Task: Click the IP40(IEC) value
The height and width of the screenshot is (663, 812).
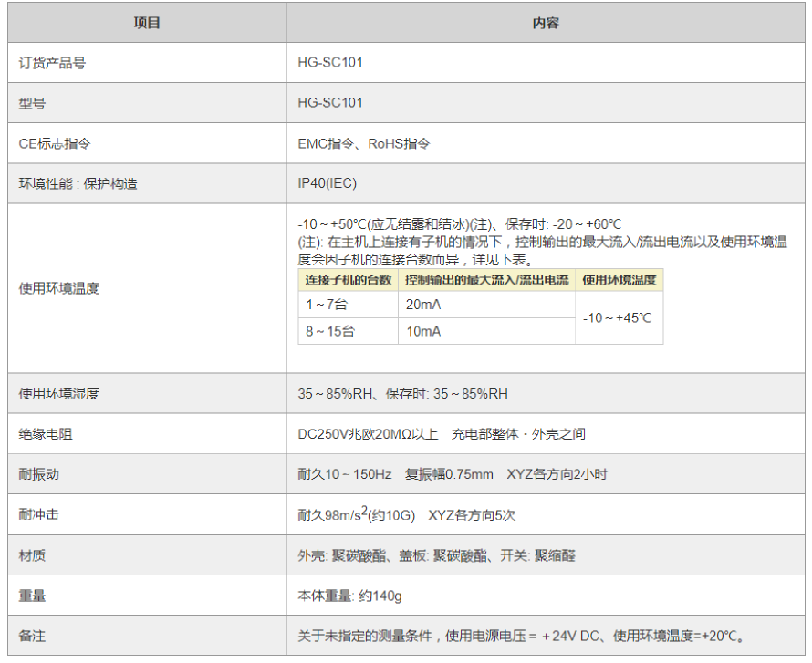Action: (328, 183)
